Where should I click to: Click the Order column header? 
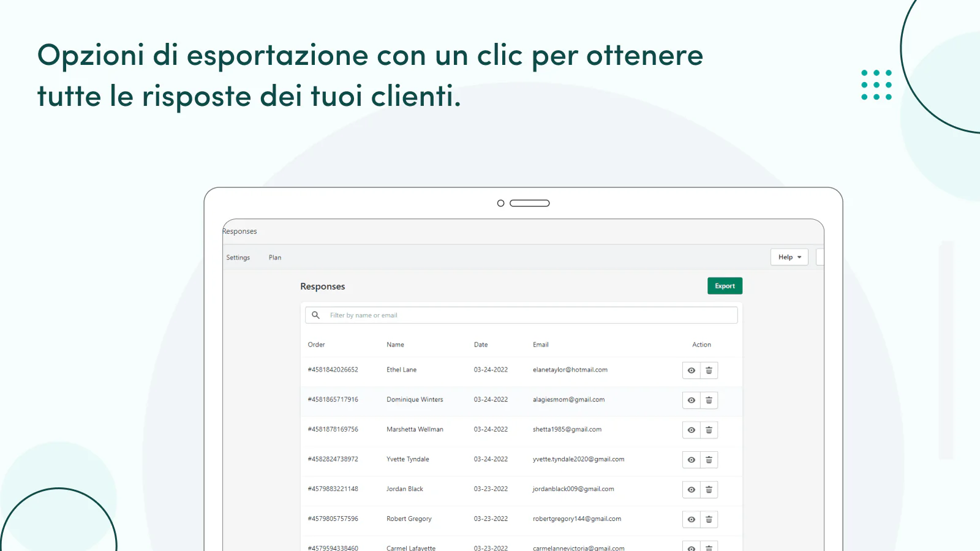click(x=316, y=345)
